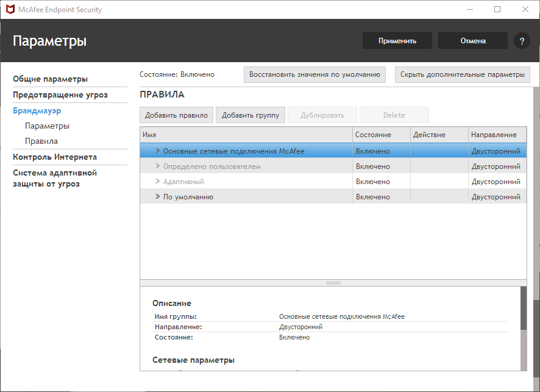Click Добавить группу button
Viewport: 540px width, 392px height.
[250, 115]
